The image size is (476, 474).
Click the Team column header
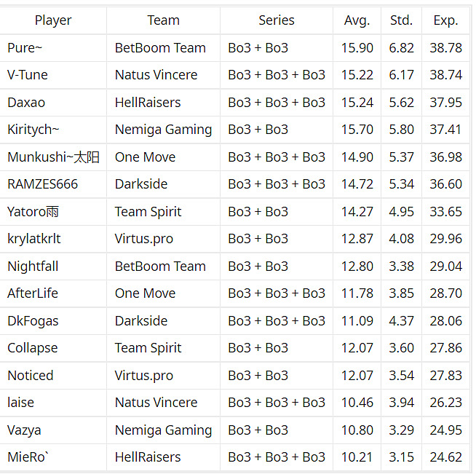click(163, 20)
